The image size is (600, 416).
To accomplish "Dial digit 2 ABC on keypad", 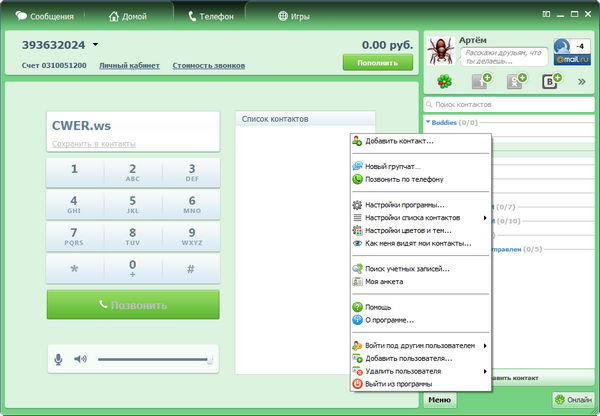I will coord(133,173).
